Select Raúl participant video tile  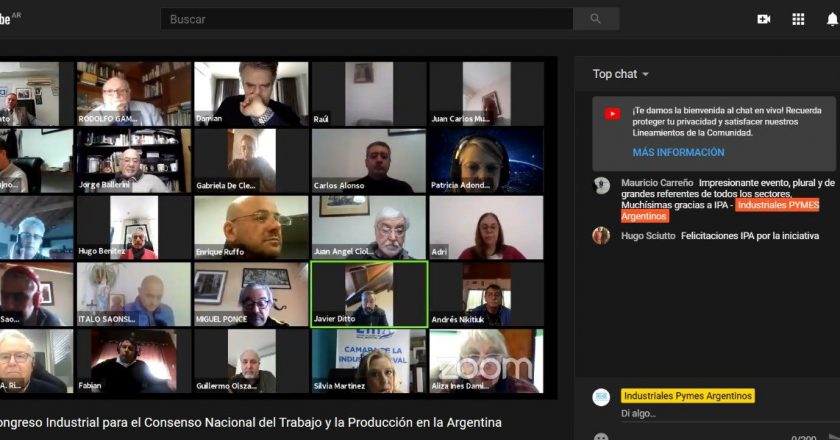click(369, 94)
